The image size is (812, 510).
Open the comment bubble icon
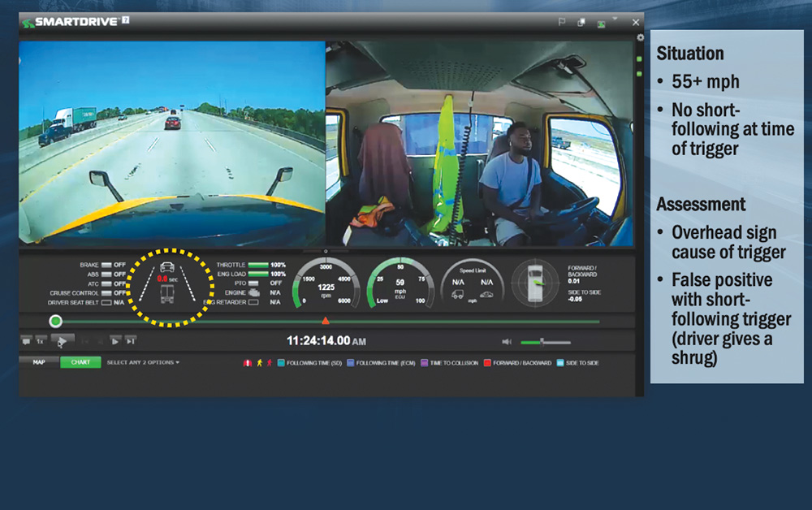pyautogui.click(x=26, y=341)
